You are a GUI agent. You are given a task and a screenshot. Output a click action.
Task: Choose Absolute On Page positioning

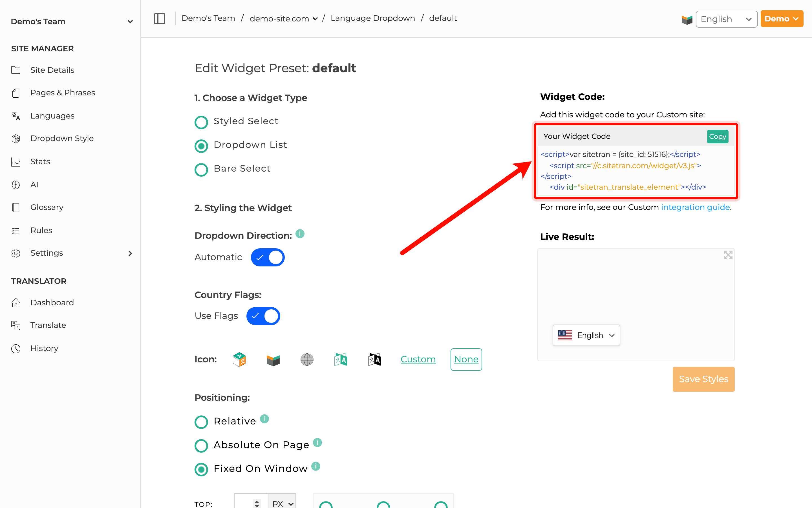pos(201,446)
